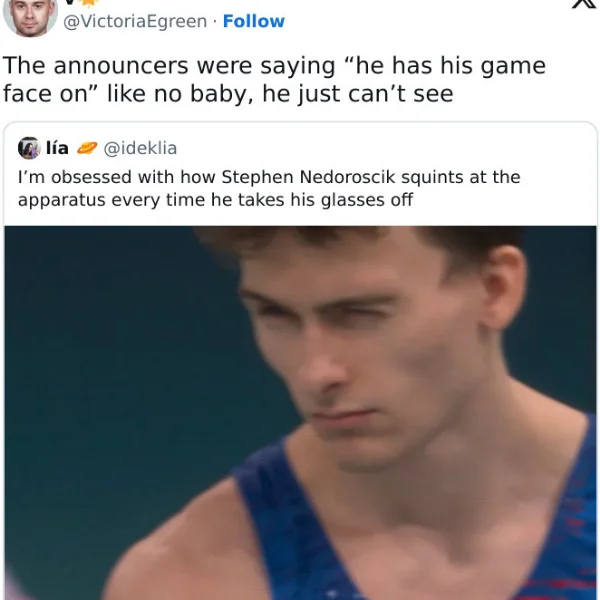Click the phrase "he just can't see"
This screenshot has height=600, width=600.
[358, 94]
